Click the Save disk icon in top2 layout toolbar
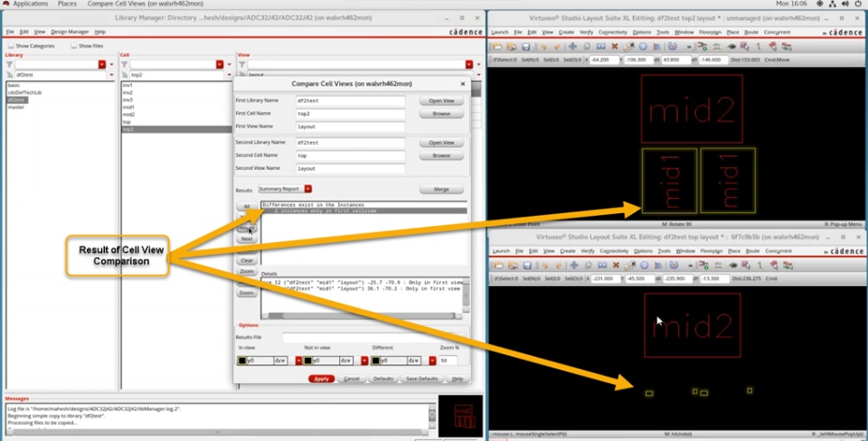 click(526, 46)
